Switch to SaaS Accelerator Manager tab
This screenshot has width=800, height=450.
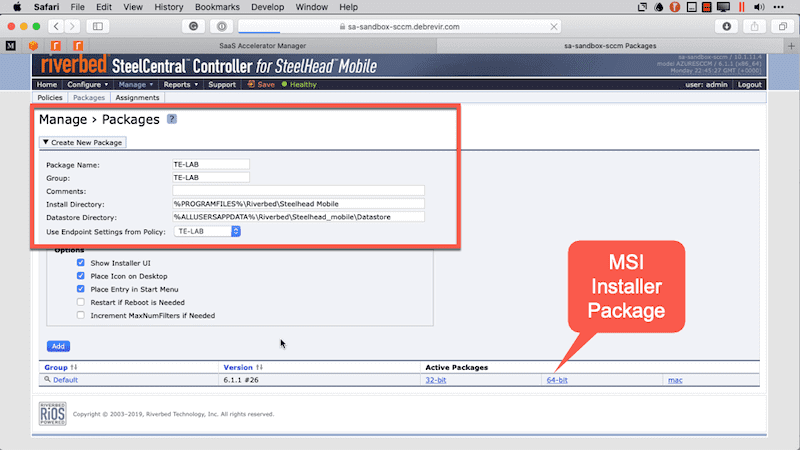(x=263, y=46)
